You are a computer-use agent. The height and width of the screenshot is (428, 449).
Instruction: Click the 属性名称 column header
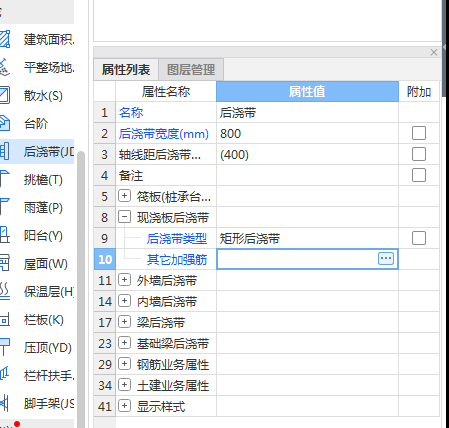(166, 91)
